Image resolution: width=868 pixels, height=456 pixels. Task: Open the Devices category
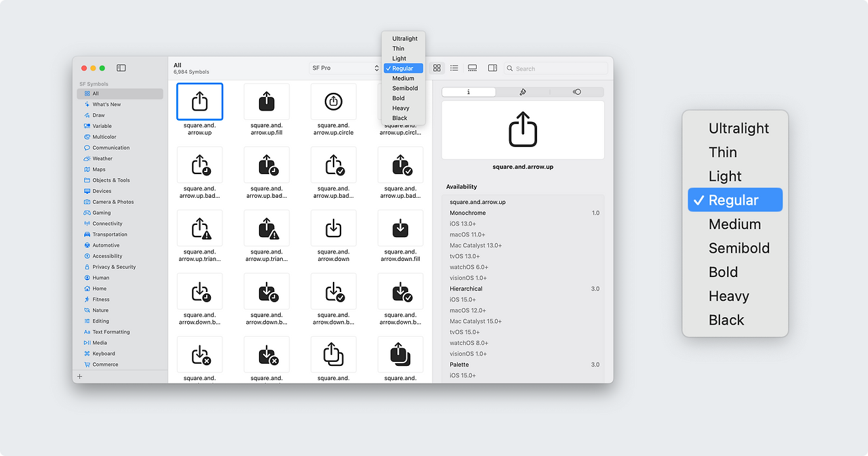pyautogui.click(x=120, y=191)
